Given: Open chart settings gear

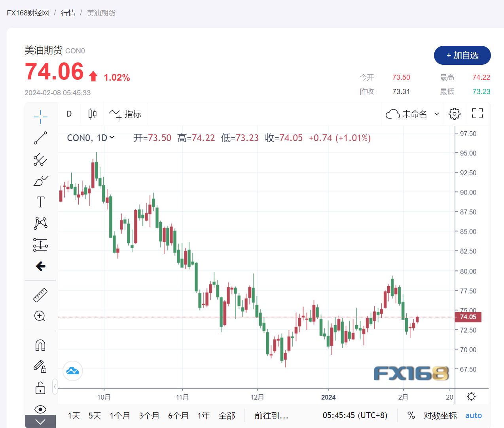Looking at the screenshot, I should (455, 114).
